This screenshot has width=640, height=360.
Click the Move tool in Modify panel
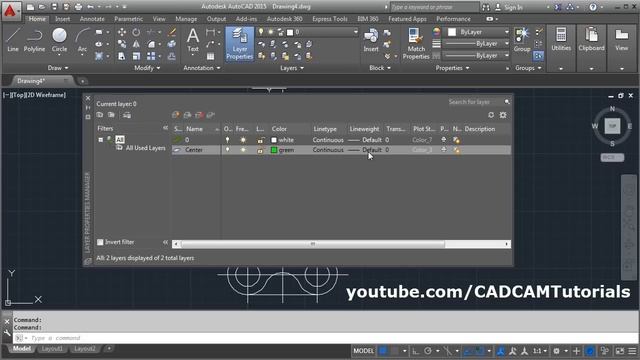(122, 32)
